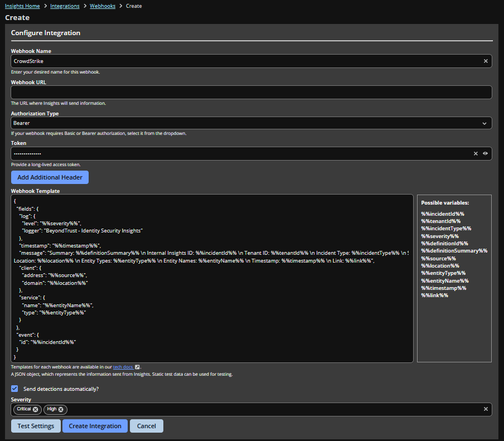Viewport: 504px width, 441px height.
Task: Click %%location%% in Possible variables
Action: 440,266
